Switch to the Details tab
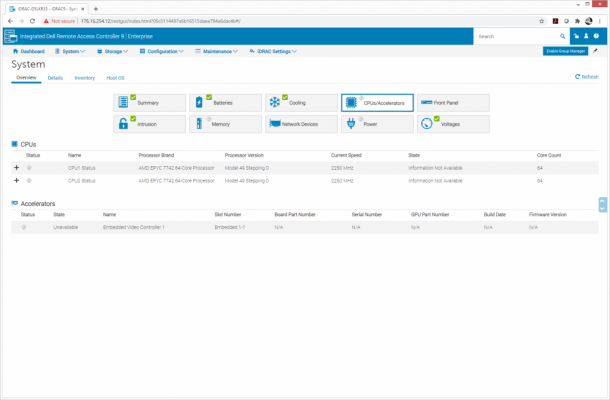610x400 pixels. point(55,78)
